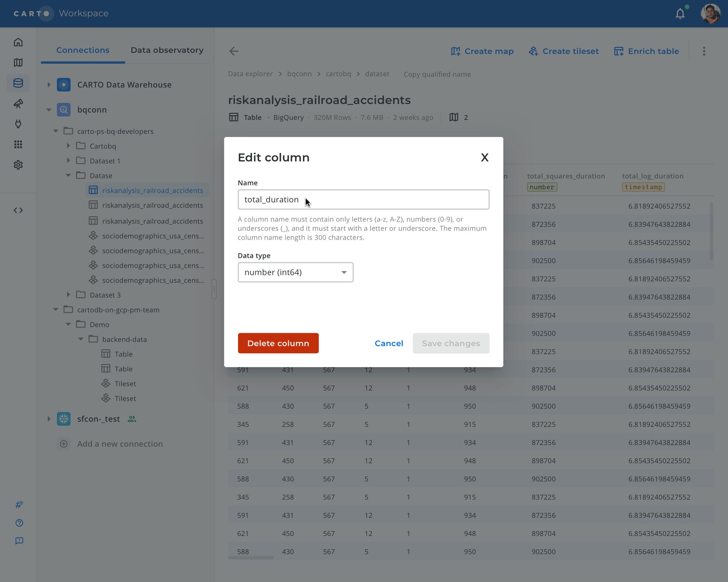This screenshot has height=582, width=728.
Task: Open the Applications grid icon in sidebar
Action: pyautogui.click(x=18, y=144)
